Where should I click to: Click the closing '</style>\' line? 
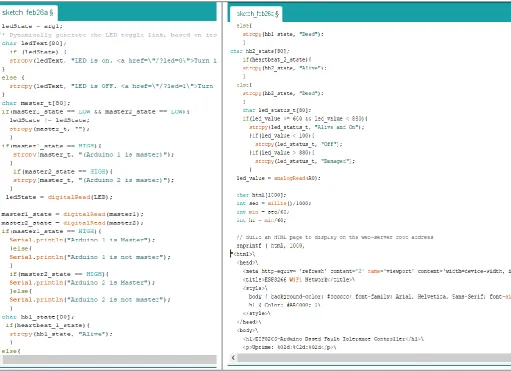pos(257,314)
